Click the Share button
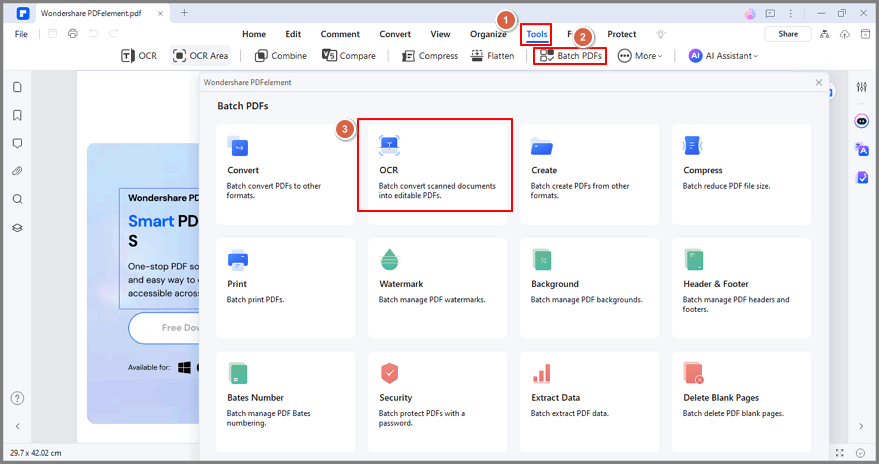This screenshot has width=879, height=464. (788, 34)
